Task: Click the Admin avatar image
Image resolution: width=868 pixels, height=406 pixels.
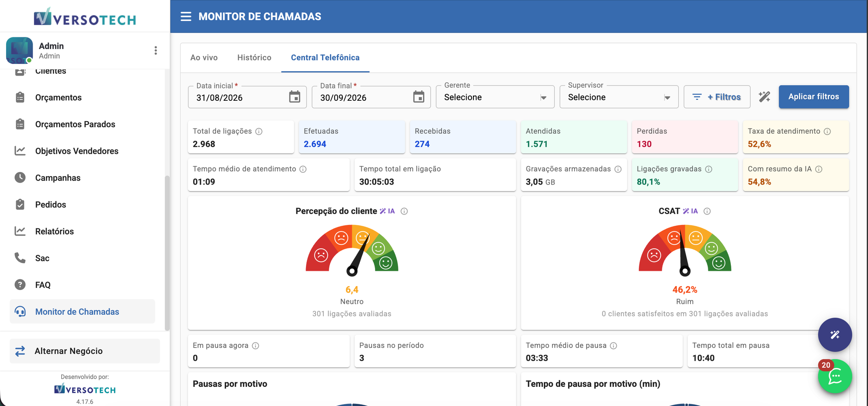Action: (x=20, y=50)
